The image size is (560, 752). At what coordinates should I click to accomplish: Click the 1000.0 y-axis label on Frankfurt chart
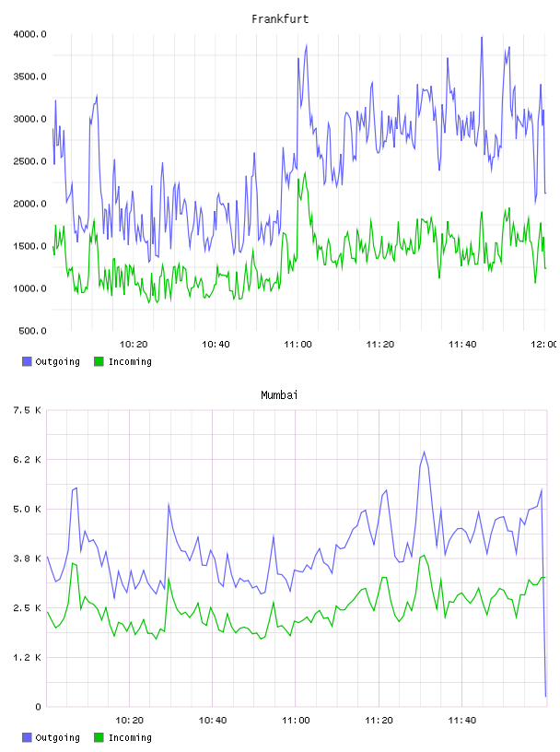pyautogui.click(x=29, y=288)
